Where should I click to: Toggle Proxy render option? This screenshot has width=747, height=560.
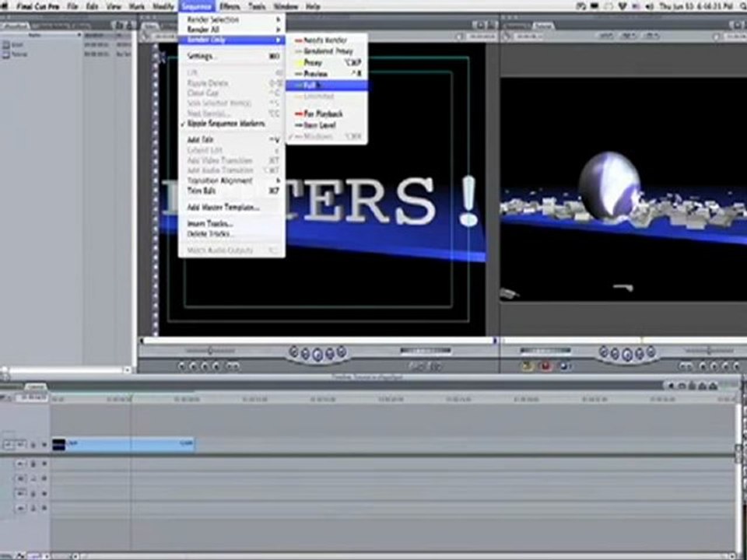tap(326, 63)
